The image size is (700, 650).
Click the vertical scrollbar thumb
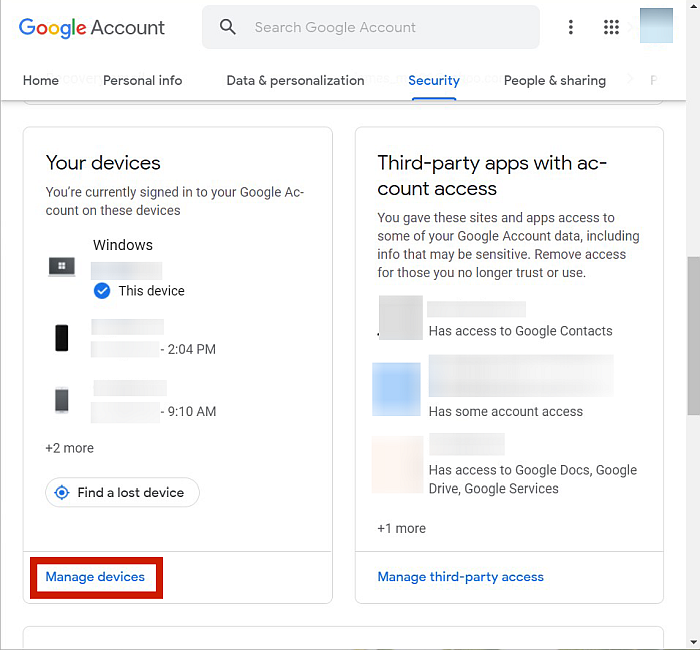pyautogui.click(x=693, y=336)
